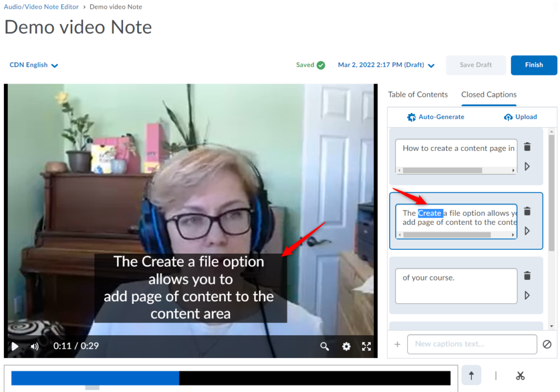Open video player settings gear
Image resolution: width=560 pixels, height=392 pixels.
tap(346, 346)
